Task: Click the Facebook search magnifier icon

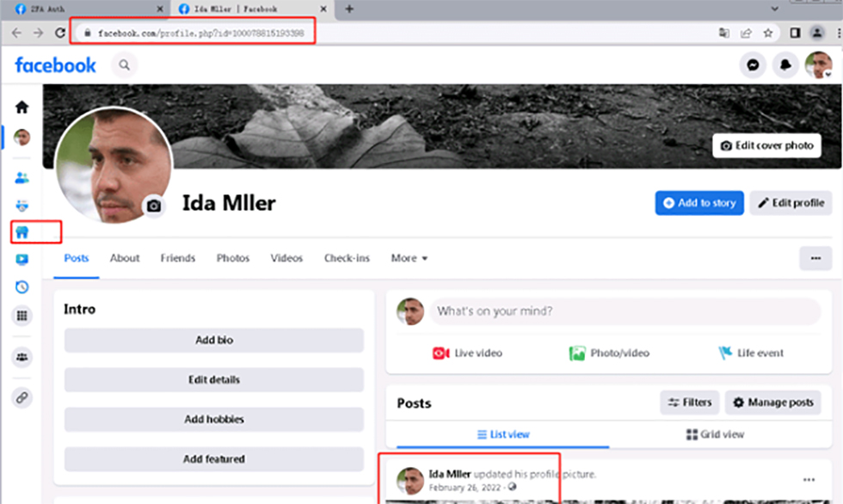Action: [x=125, y=65]
